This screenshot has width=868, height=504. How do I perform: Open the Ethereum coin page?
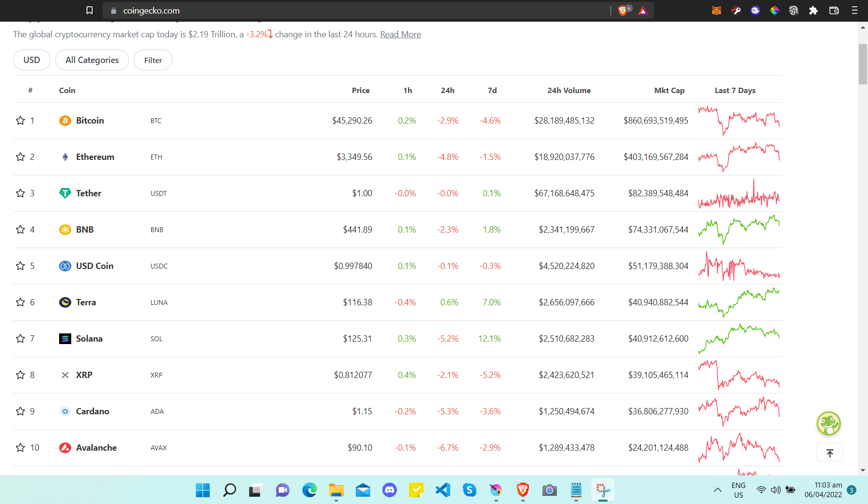[x=95, y=157]
